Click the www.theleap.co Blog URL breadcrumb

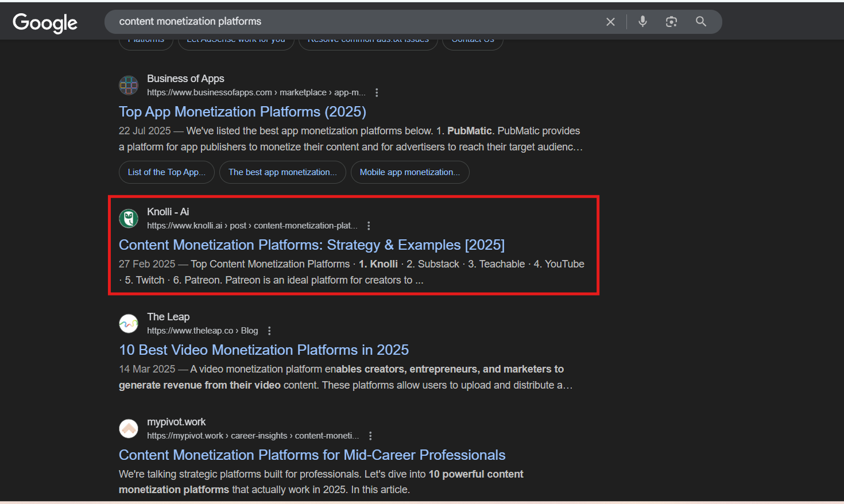202,331
